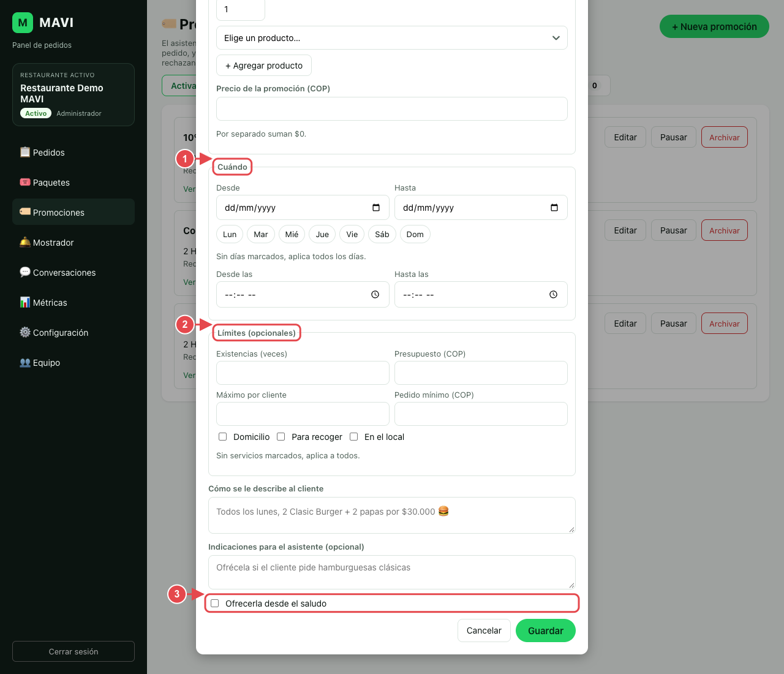Toggle the Lun day chip
Viewport: 784px width, 674px height.
coord(230,234)
